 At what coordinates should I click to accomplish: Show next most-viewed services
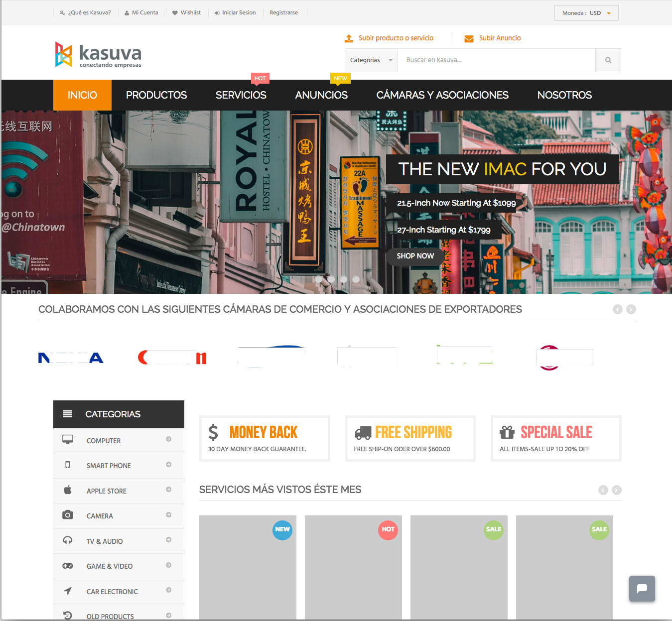(x=617, y=490)
